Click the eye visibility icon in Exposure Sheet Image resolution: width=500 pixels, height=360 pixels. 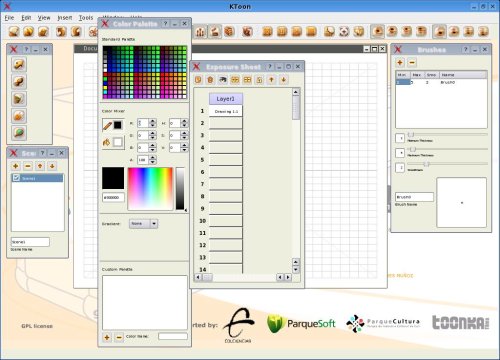[222, 80]
